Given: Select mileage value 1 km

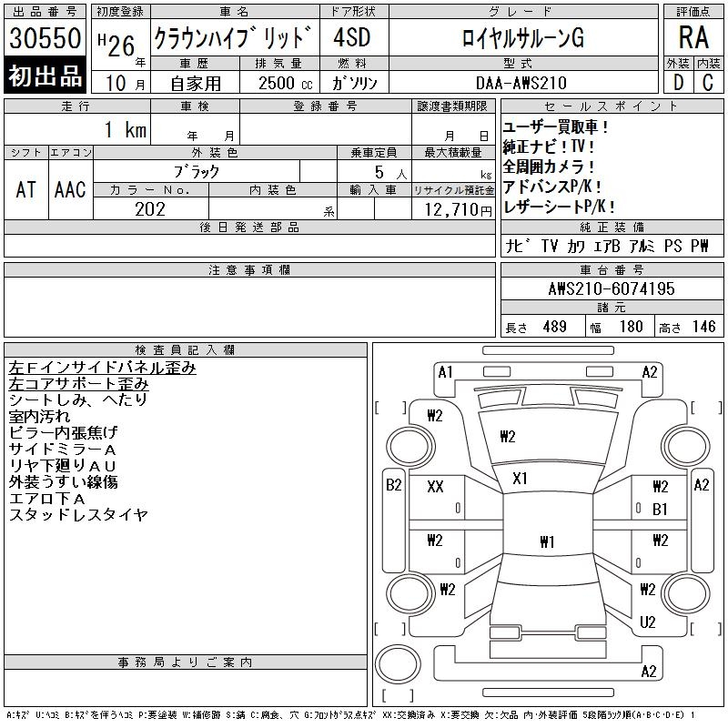Looking at the screenshot, I should pos(126,129).
